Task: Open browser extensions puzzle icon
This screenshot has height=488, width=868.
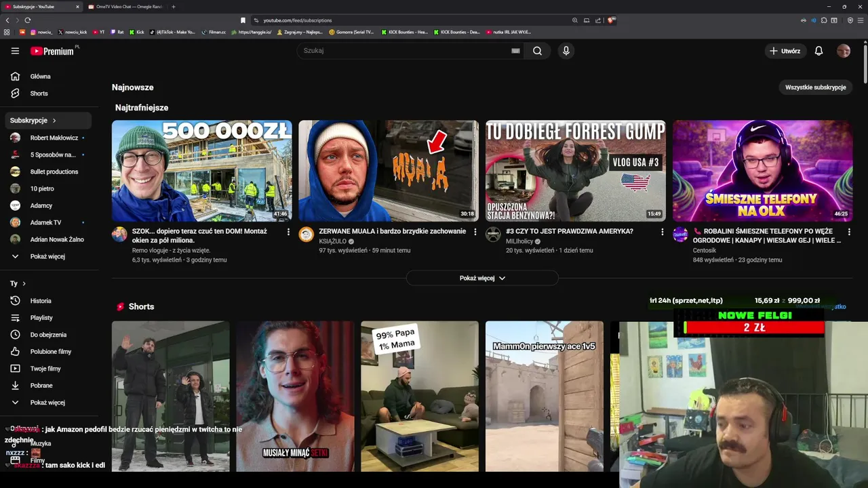Action: pyautogui.click(x=824, y=20)
